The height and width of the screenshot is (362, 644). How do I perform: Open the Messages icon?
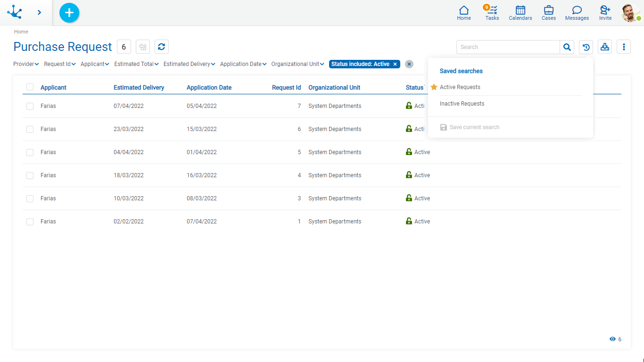[x=577, y=13]
